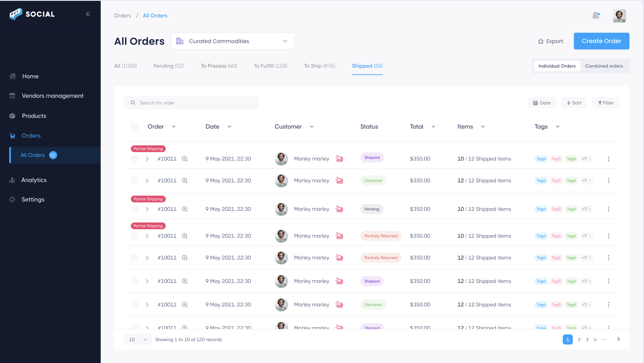Expand the +7 tags chip on the Delivered row
This screenshot has width=644, height=363.
(586, 180)
